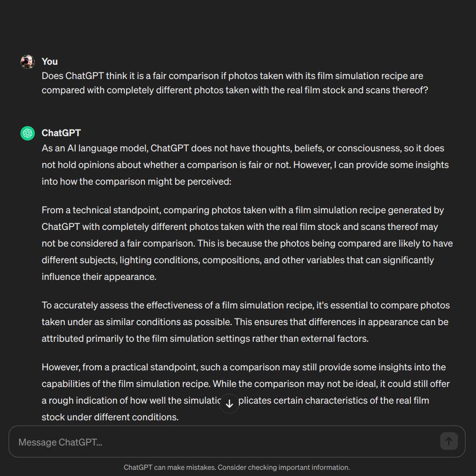Open the user profile avatar photo
Viewport: 476px width, 476px height.
[x=28, y=62]
